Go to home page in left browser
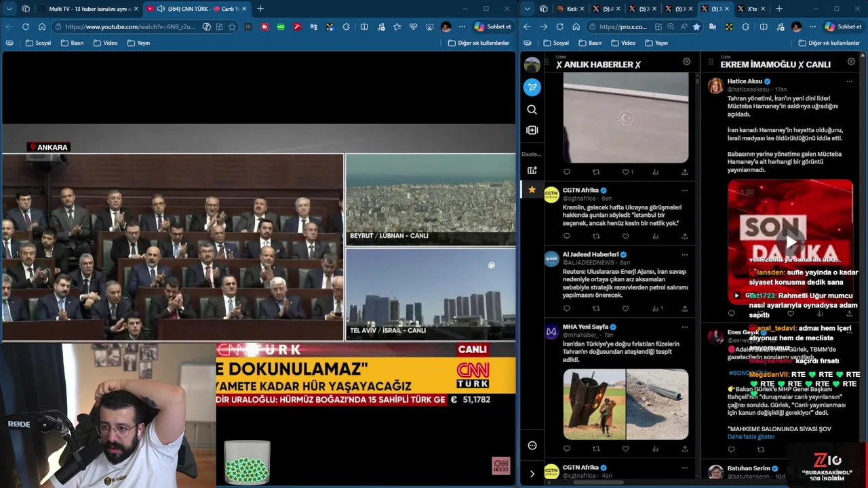 (x=42, y=26)
